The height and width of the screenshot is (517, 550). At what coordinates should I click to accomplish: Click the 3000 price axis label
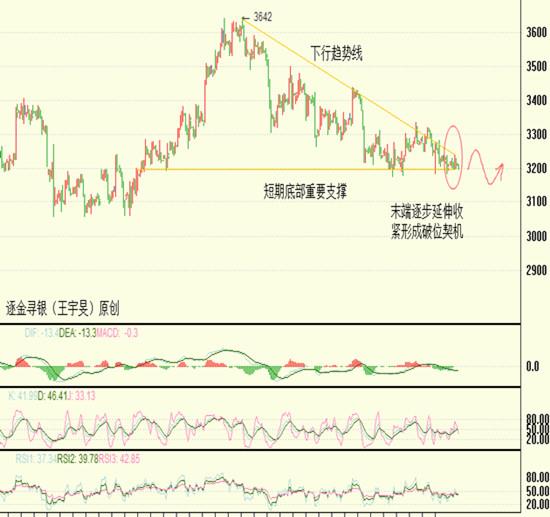tap(536, 236)
